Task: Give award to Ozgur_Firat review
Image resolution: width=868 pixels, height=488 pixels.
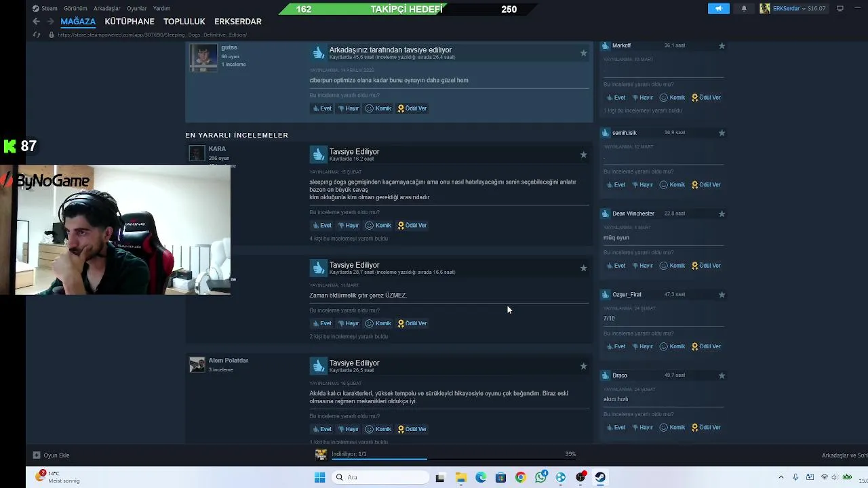Action: click(x=706, y=346)
